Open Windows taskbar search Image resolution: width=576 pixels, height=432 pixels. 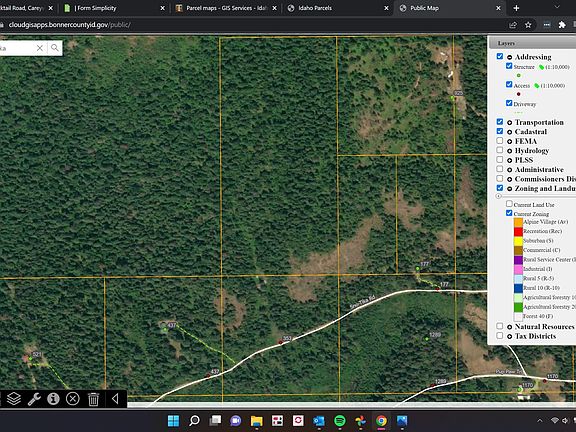pos(194,421)
